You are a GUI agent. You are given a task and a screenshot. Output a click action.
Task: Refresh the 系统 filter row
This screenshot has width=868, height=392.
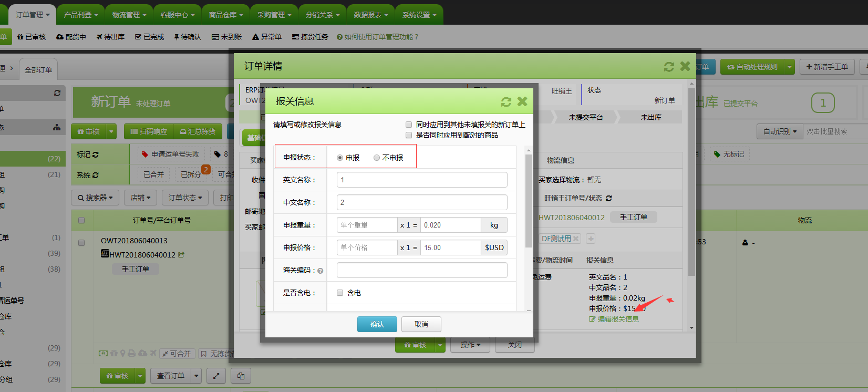click(x=95, y=175)
